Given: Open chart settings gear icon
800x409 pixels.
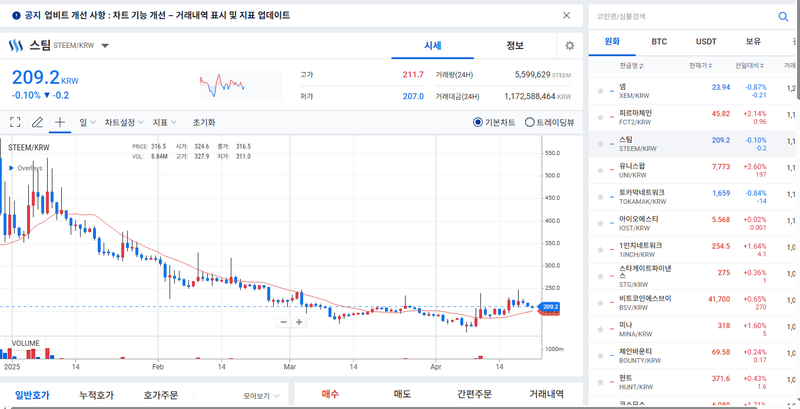Looking at the screenshot, I should [569, 45].
